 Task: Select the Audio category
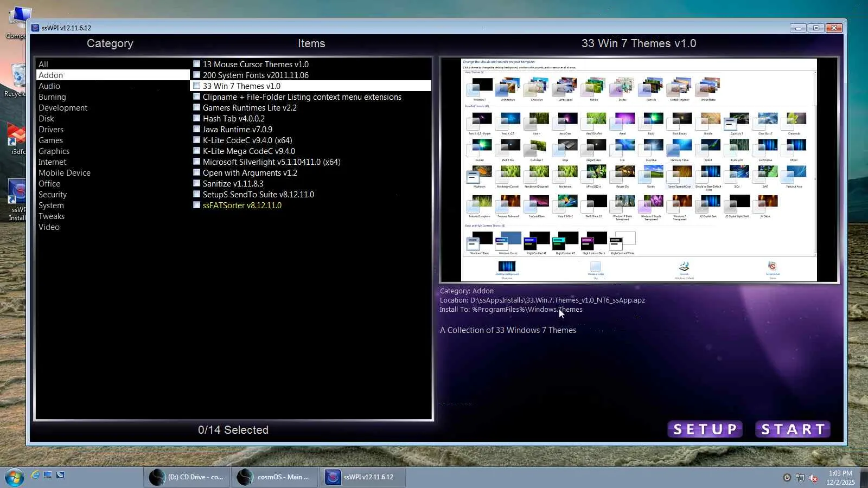(x=113, y=86)
